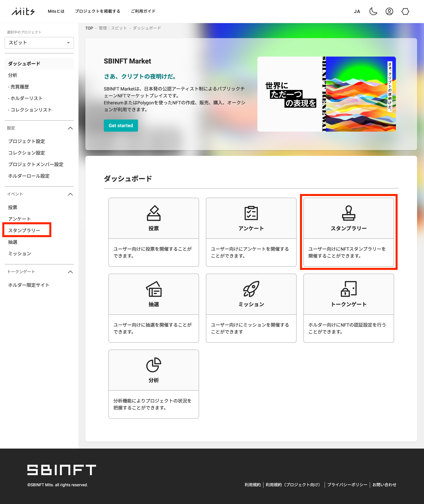Screen dimensions: 424x504
Task: Open 投票 card description text
Action: (152, 252)
